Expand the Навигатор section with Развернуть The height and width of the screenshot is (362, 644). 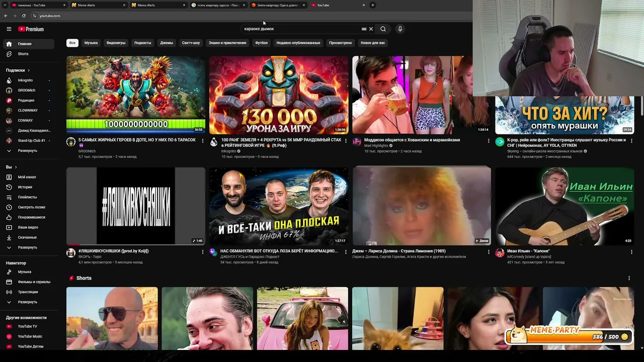coord(28,302)
